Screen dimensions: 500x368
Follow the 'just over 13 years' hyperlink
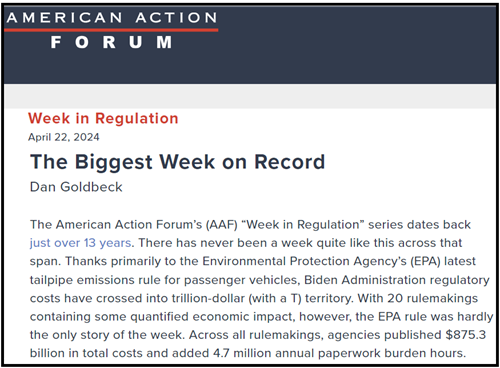tap(80, 243)
